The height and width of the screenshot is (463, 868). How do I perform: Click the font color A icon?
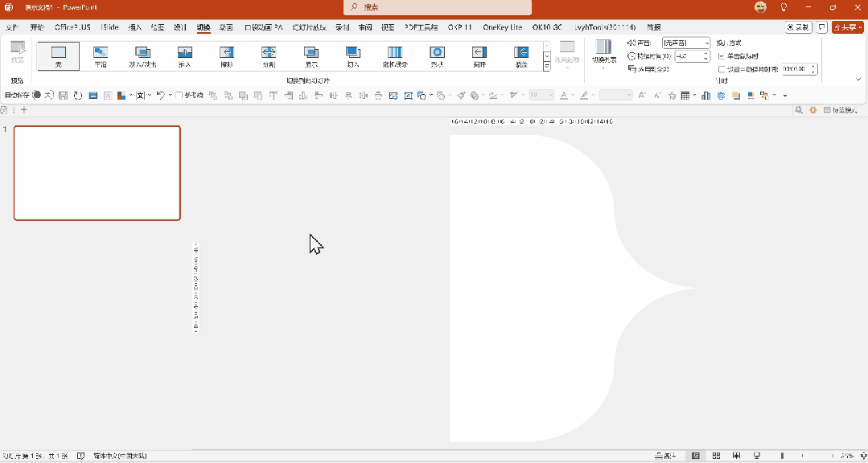[564, 96]
